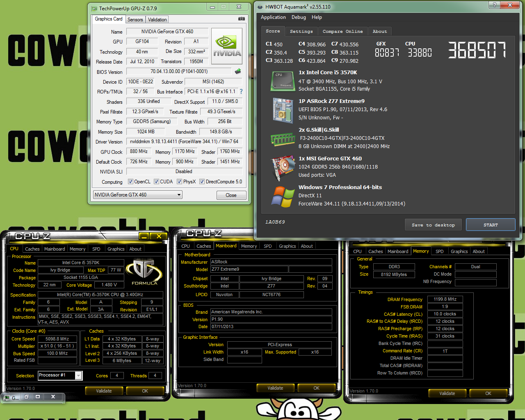The width and height of the screenshot is (525, 420).
Task: Open the Help menu in Aquamark
Action: tap(317, 17)
